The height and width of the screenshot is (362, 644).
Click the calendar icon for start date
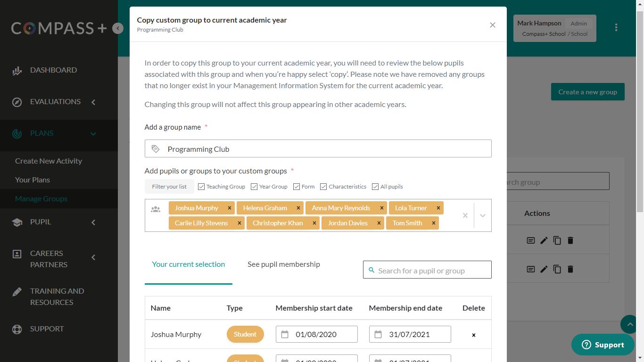[x=285, y=334]
